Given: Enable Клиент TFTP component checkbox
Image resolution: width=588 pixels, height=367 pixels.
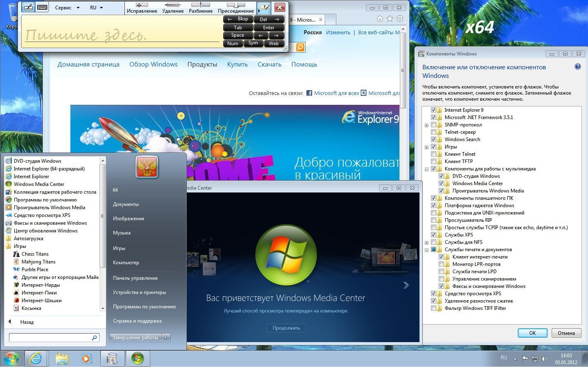Looking at the screenshot, I should tap(433, 161).
